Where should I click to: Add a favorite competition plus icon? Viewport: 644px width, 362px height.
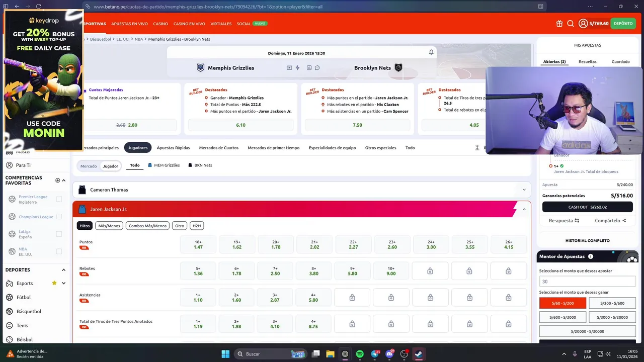(57, 180)
